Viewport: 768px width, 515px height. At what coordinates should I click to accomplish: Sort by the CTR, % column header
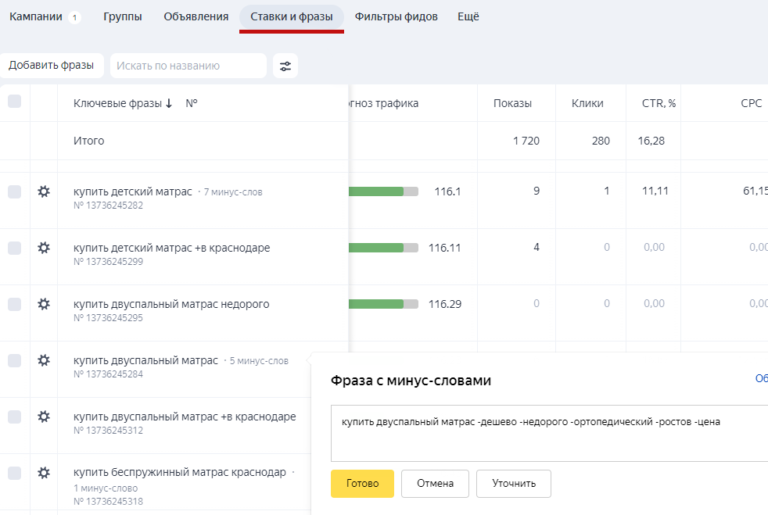pos(659,103)
